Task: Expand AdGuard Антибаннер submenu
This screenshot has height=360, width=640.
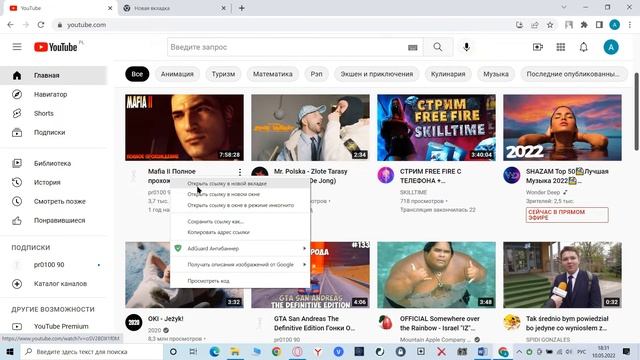Action: [240, 249]
